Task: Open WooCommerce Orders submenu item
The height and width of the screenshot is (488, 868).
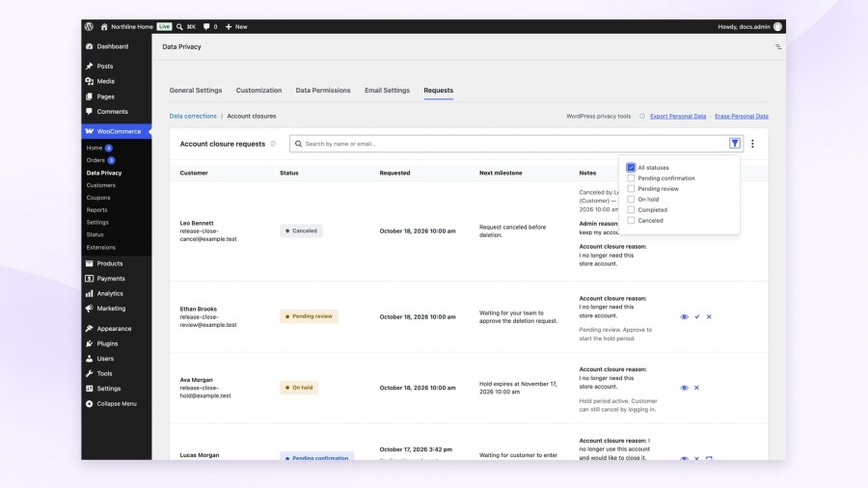Action: pyautogui.click(x=95, y=160)
